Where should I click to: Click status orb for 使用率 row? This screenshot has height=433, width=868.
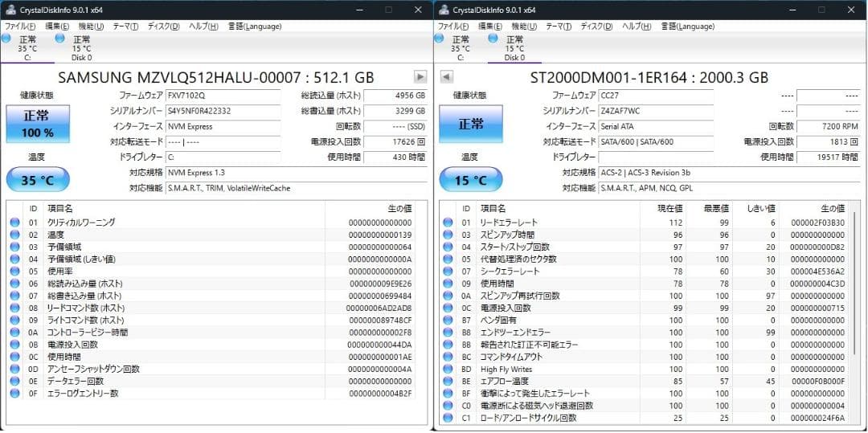(14, 271)
